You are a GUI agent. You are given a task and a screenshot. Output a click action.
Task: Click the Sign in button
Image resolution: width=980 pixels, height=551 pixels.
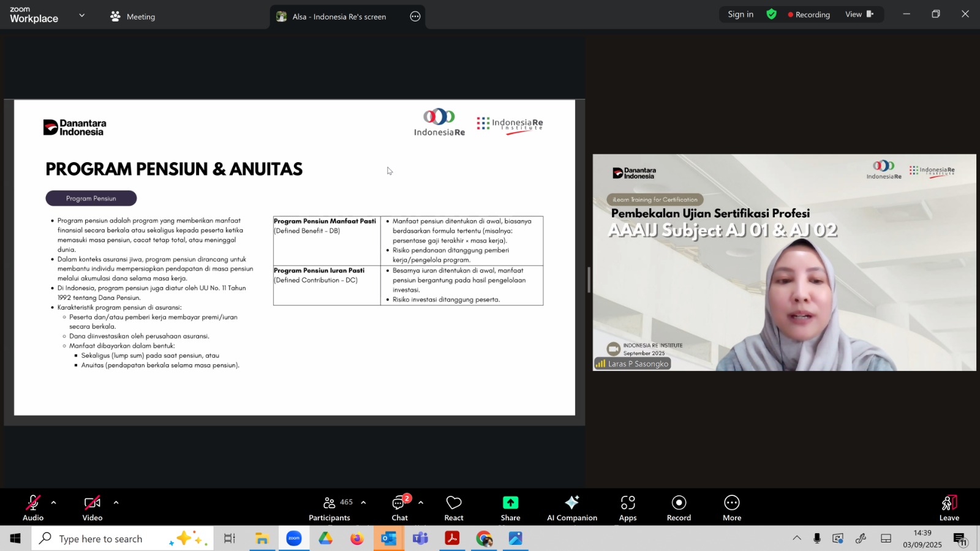(741, 14)
